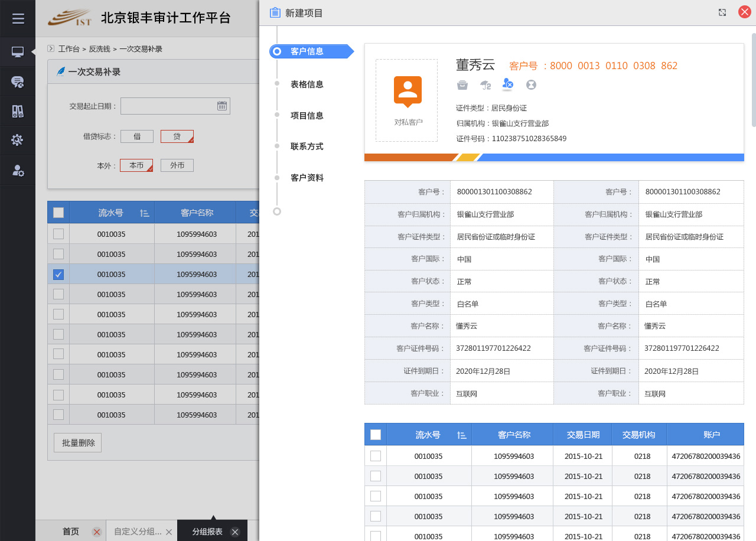Open the settings wrench icon in sidebar
Viewport: 756px width, 541px height.
click(x=18, y=141)
